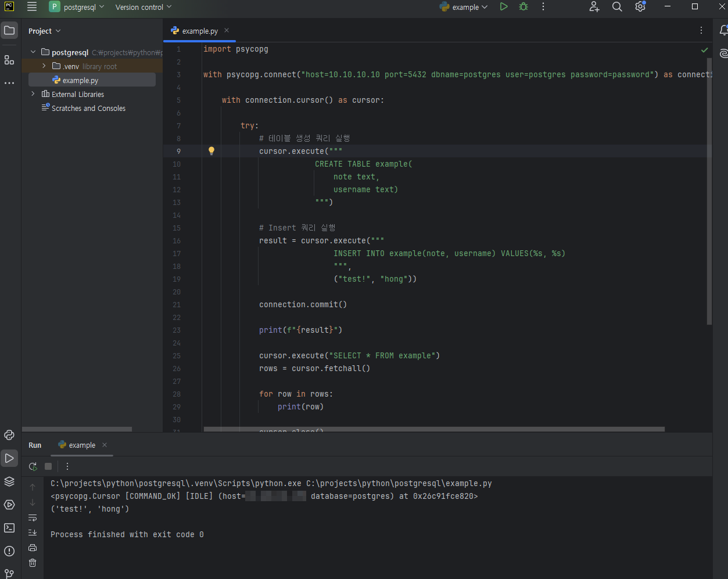Select Scratches and Consoles node
728x579 pixels.
pyautogui.click(x=88, y=108)
